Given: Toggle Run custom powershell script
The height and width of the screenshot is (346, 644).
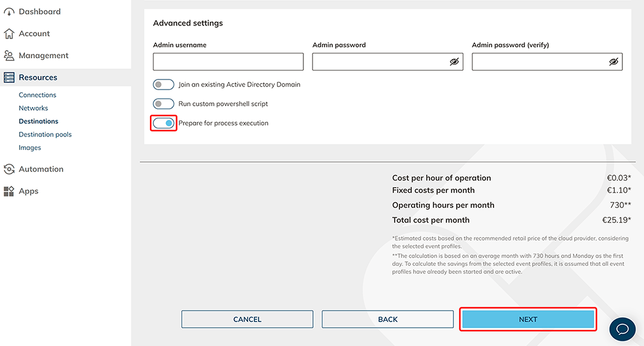Looking at the screenshot, I should coord(164,104).
